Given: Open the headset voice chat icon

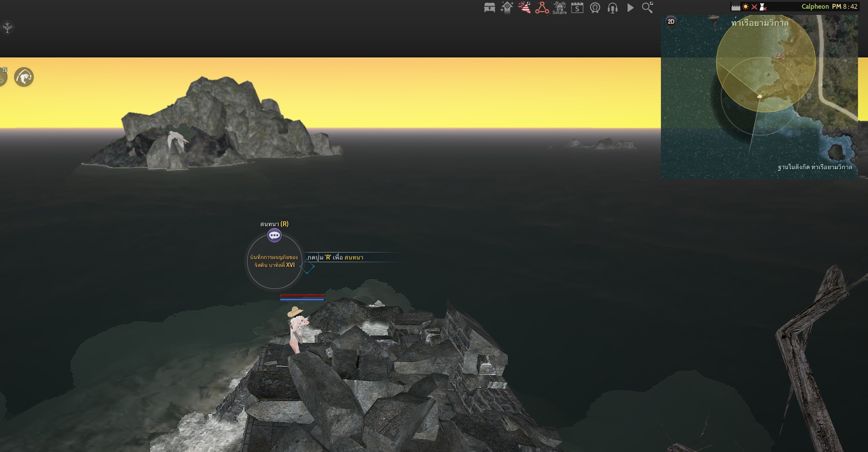Looking at the screenshot, I should click(613, 7).
